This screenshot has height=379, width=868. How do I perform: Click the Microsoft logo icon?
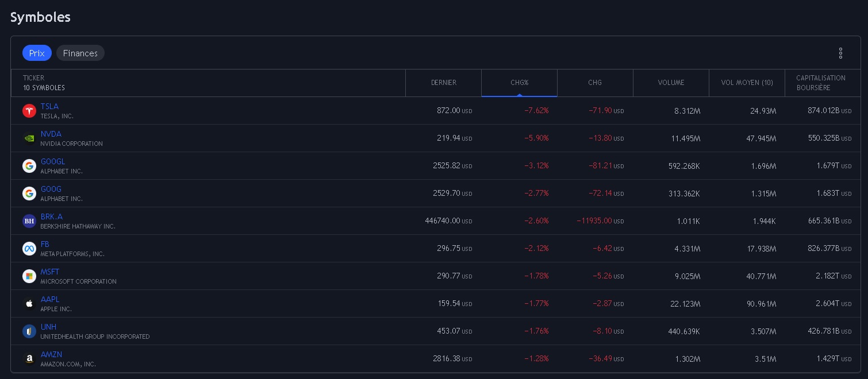tap(29, 276)
